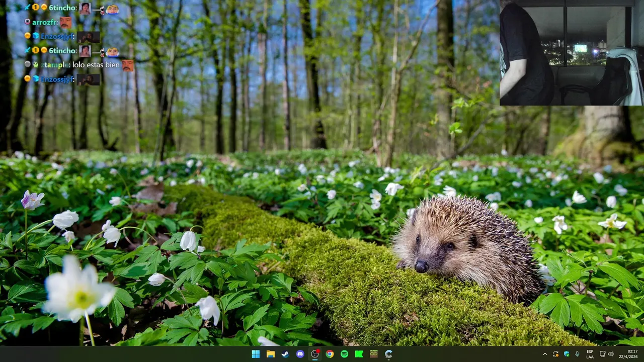Click the emote image next to arrozfr
The height and width of the screenshot is (362, 644).
click(65, 22)
